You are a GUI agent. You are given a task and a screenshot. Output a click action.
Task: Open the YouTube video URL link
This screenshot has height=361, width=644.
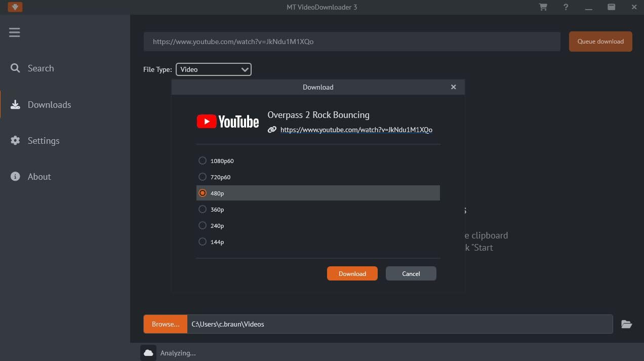point(356,130)
